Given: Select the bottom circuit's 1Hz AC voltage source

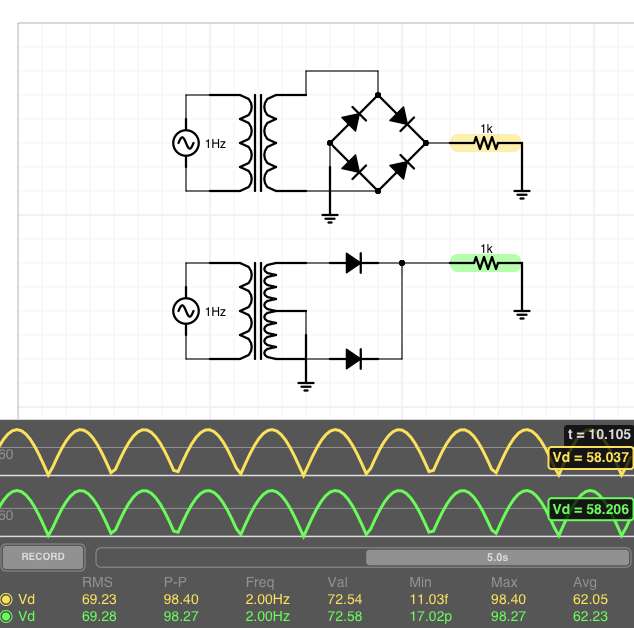Looking at the screenshot, I should pos(186,311).
